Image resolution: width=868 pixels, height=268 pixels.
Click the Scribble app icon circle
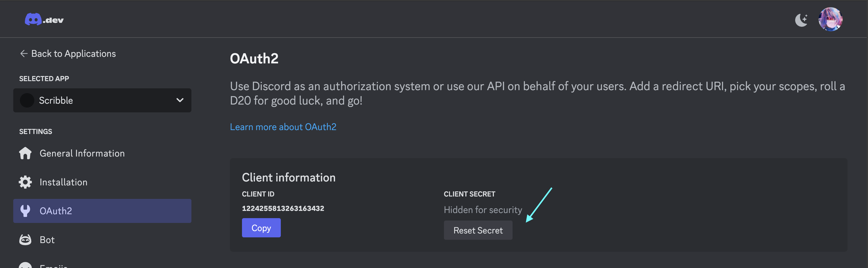[x=27, y=100]
